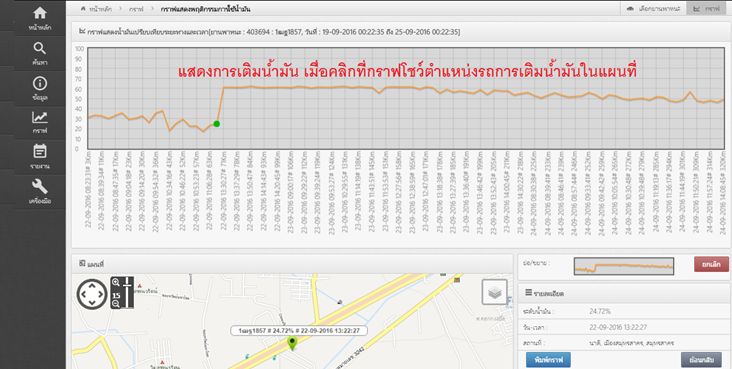732x369 pixels.
Task: Open the Search (ค้นหา) magnifier in sidebar
Action: (x=40, y=48)
